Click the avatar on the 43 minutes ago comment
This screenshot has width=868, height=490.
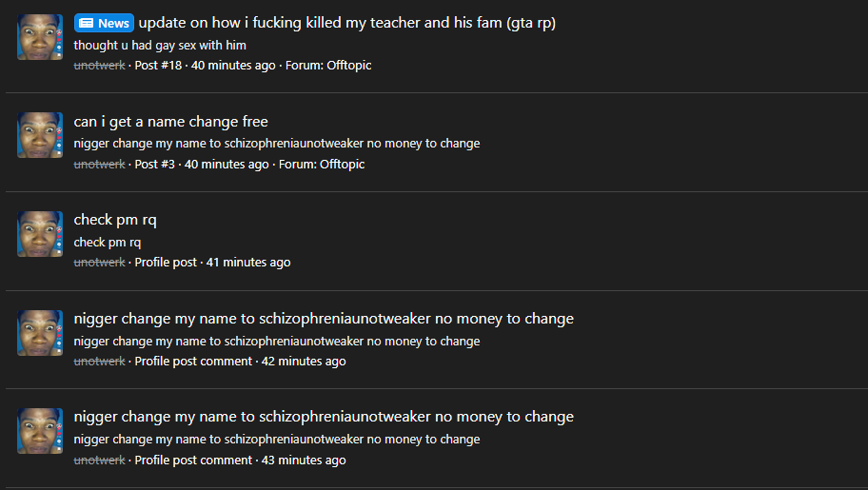pyautogui.click(x=40, y=431)
